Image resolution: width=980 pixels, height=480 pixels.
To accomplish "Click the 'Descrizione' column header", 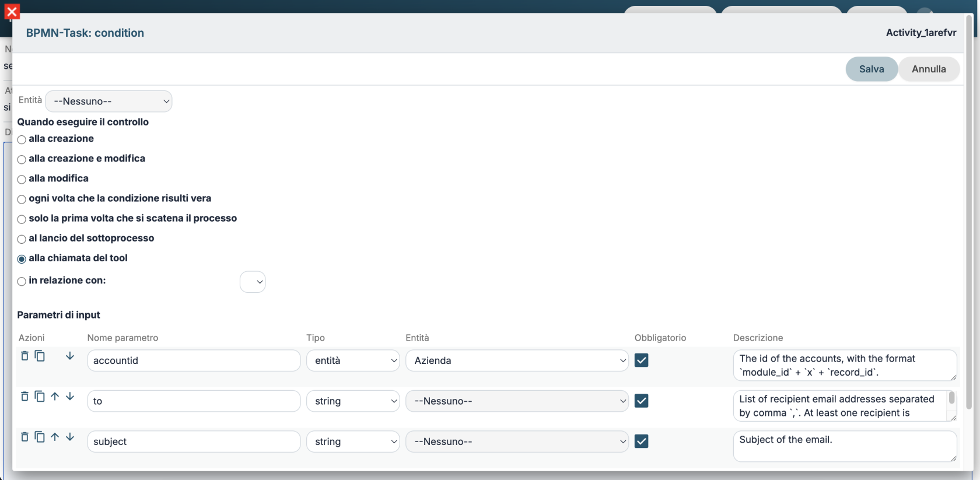I will (758, 338).
